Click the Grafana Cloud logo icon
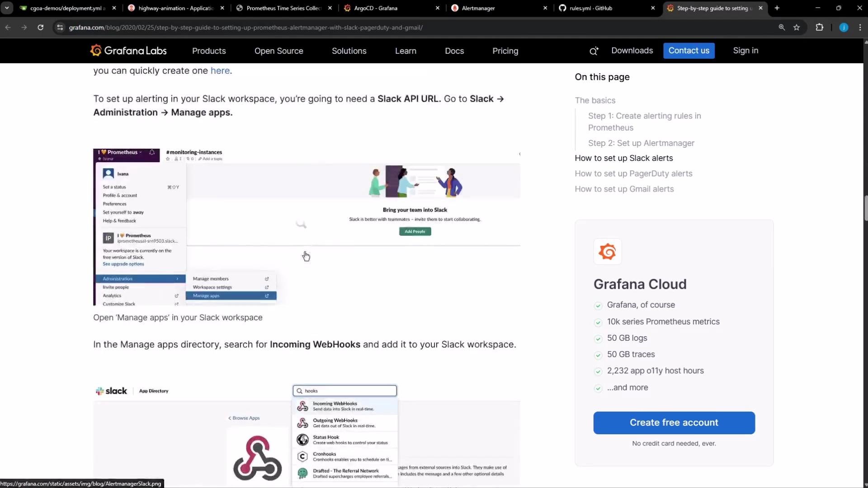 (607, 252)
